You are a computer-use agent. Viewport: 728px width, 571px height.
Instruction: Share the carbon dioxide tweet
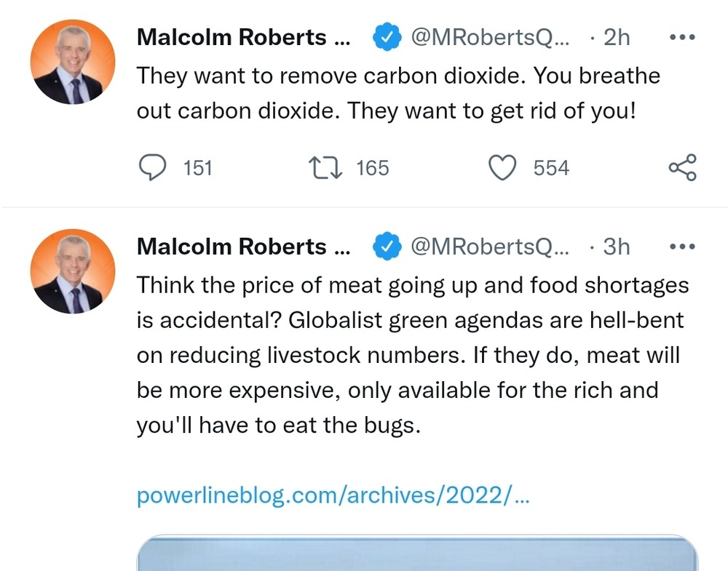point(682,168)
